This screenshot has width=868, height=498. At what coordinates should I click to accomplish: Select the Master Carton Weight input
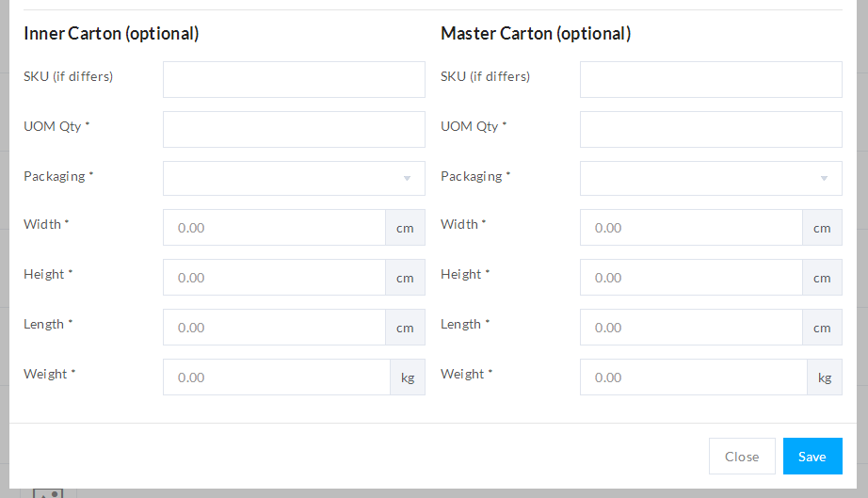pos(693,378)
